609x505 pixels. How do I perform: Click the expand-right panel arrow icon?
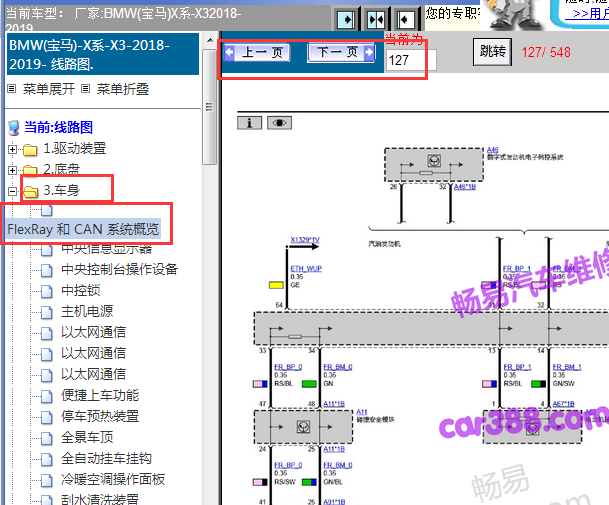coord(345,19)
